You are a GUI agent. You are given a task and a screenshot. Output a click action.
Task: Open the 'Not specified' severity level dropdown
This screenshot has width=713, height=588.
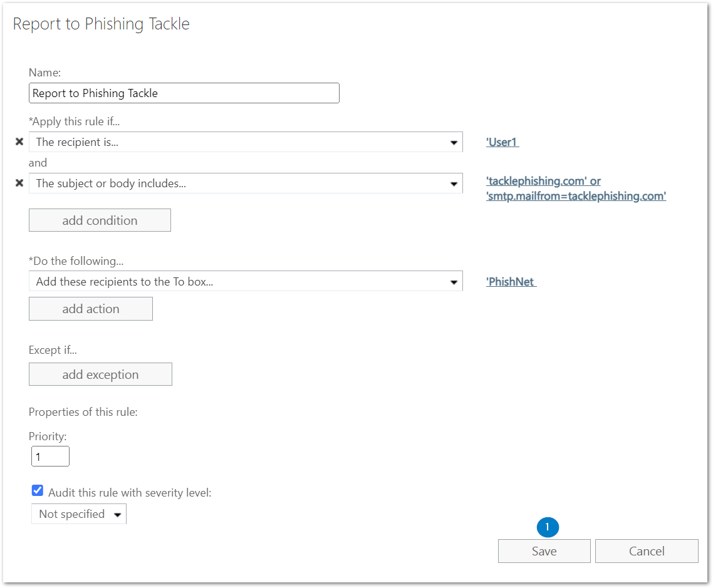coord(79,514)
